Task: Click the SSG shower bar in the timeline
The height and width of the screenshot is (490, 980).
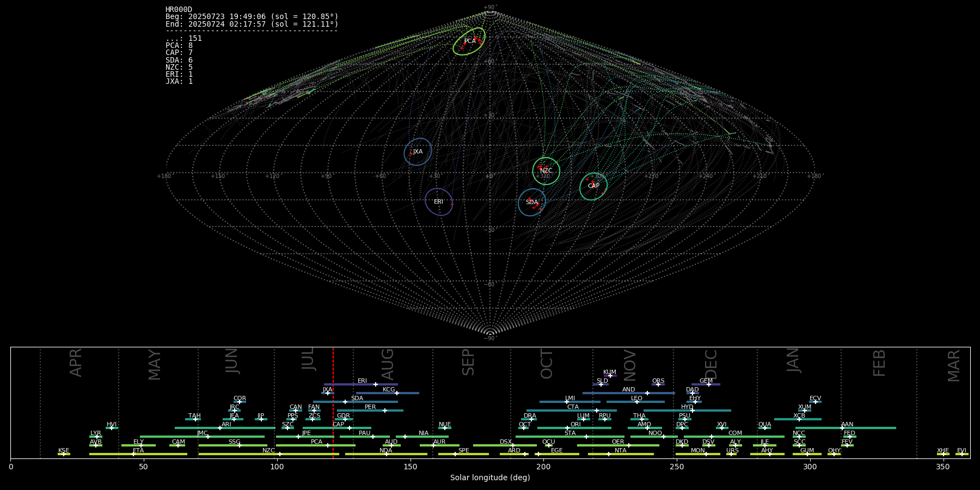Action: tap(233, 445)
